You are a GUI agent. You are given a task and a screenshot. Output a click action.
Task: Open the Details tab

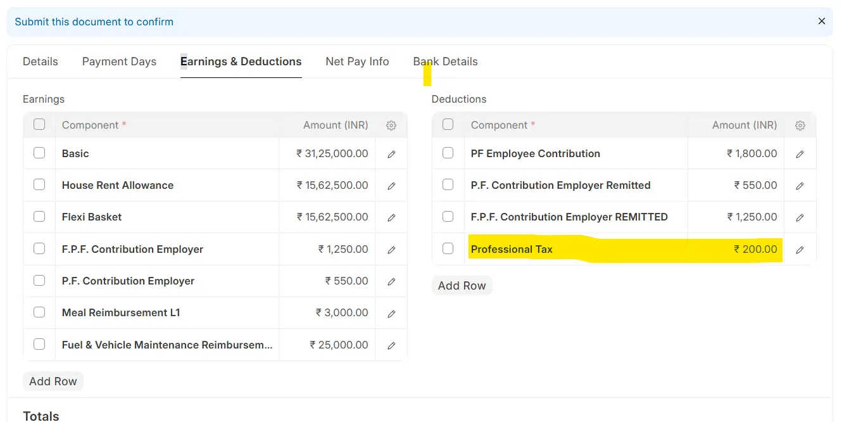point(41,61)
